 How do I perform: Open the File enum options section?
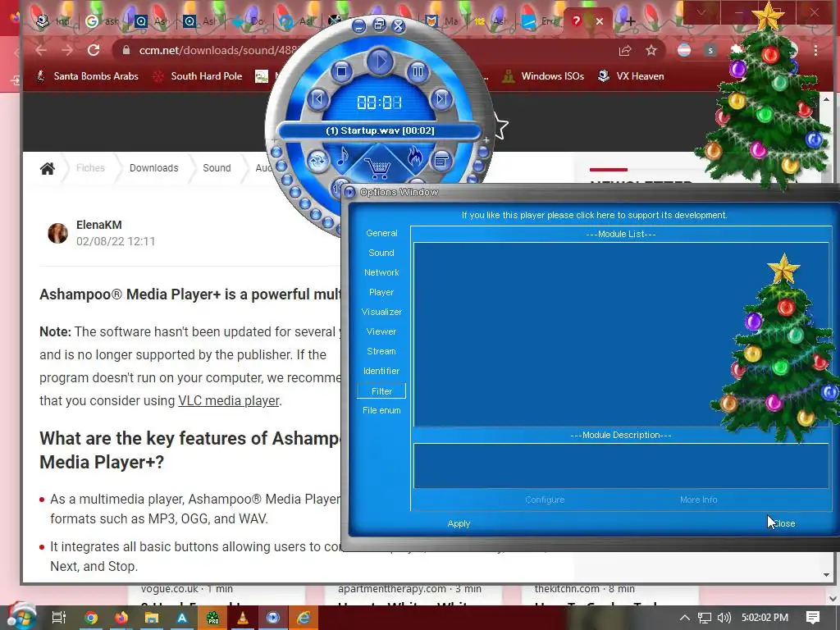pyautogui.click(x=381, y=410)
